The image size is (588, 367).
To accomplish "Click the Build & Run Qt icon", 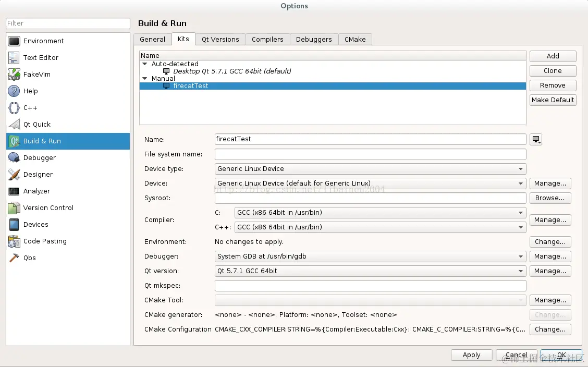I will [x=14, y=141].
